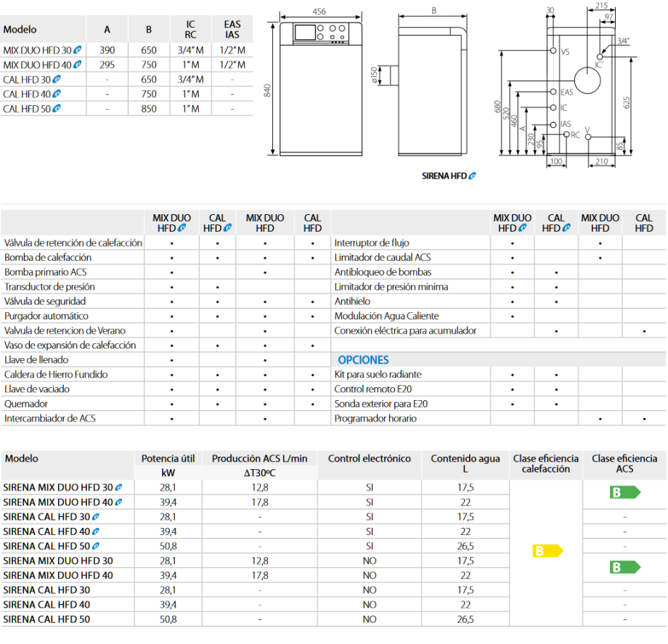668x644 pixels.
Task: Click the Control electrónico column header
Action: pyautogui.click(x=369, y=458)
